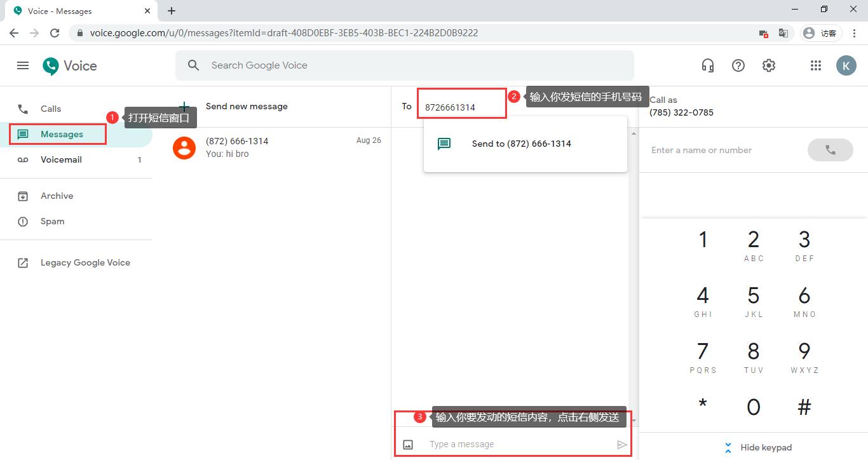Click the orange contact avatar
Viewport: 868px width, 460px height.
(x=184, y=147)
